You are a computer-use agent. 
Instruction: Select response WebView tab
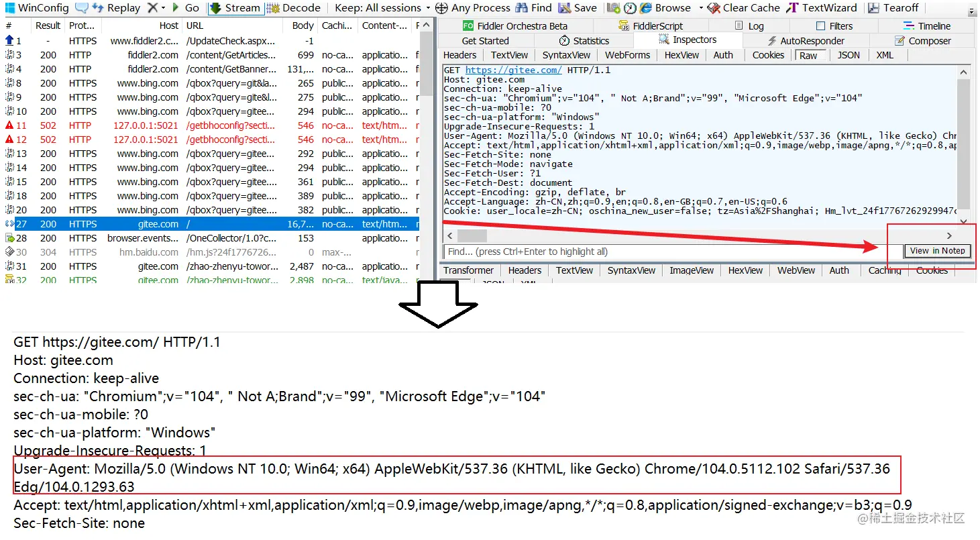click(x=796, y=270)
